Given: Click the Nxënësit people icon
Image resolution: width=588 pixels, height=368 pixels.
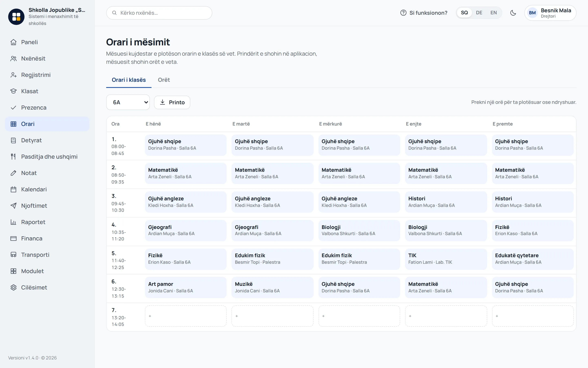Looking at the screenshot, I should [x=14, y=58].
